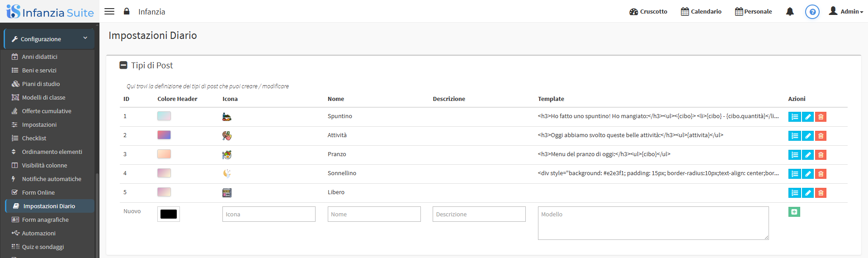Select Notifiche automatiche in sidebar

click(x=52, y=179)
